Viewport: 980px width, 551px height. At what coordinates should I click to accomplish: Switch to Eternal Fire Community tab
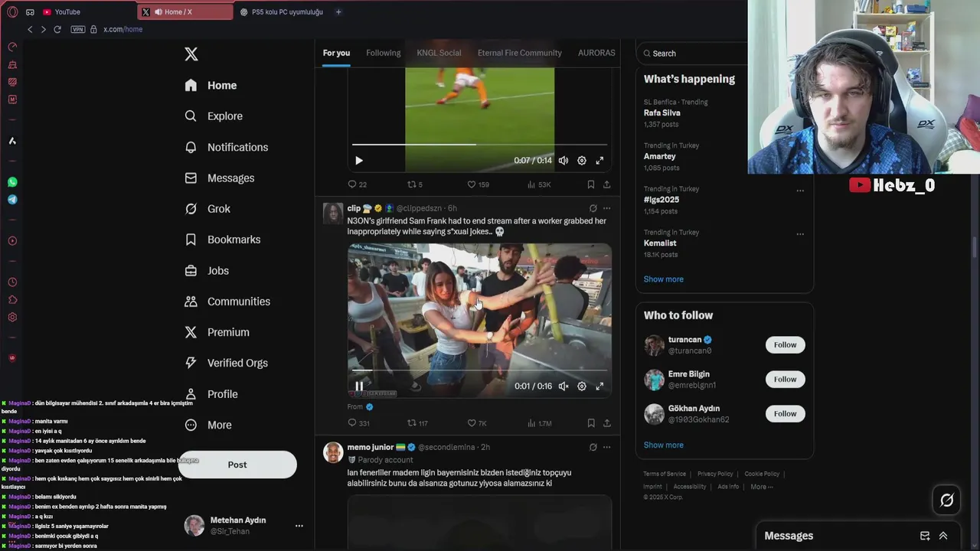point(520,53)
